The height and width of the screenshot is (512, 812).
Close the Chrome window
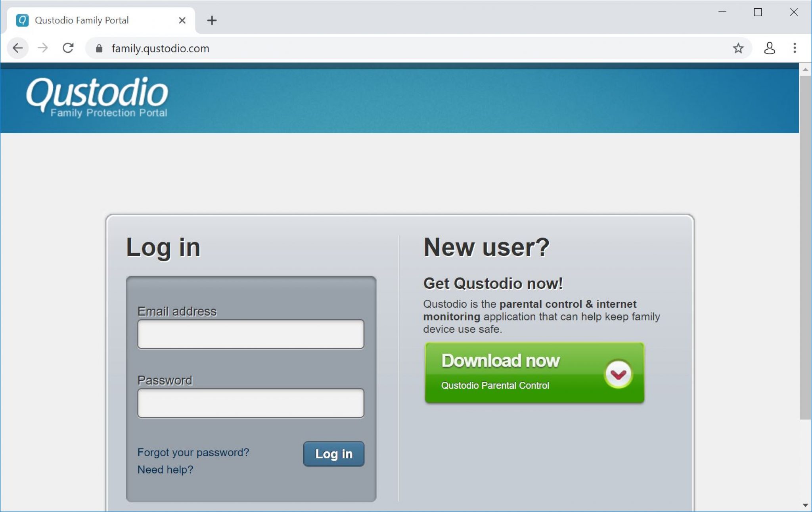(794, 12)
